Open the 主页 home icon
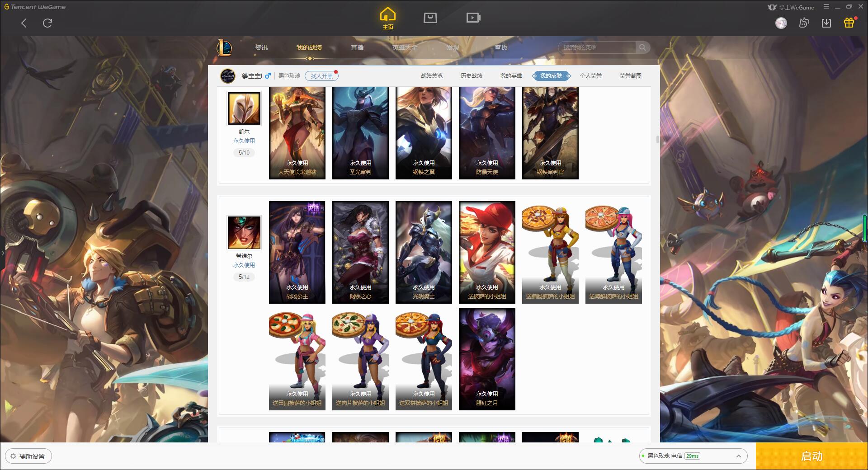868x470 pixels. pyautogui.click(x=387, y=19)
